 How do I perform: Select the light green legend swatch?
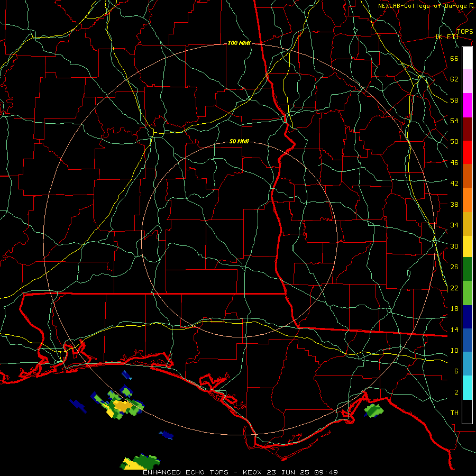467,293
